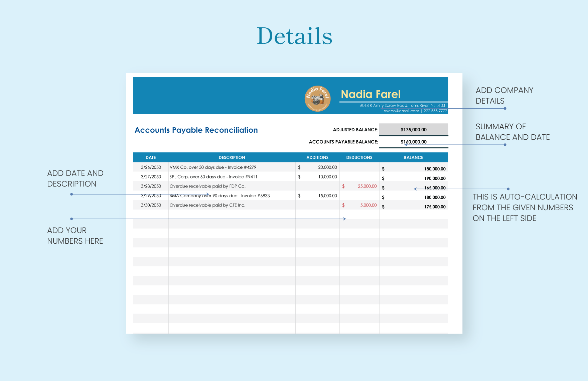Image resolution: width=588 pixels, height=381 pixels.
Task: Select the BALANCE column header
Action: 414,157
